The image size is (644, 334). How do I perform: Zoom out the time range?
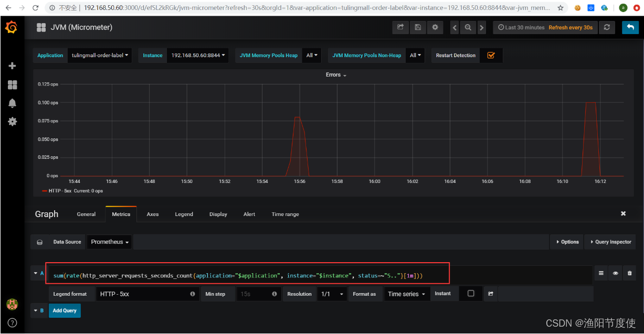(x=468, y=27)
